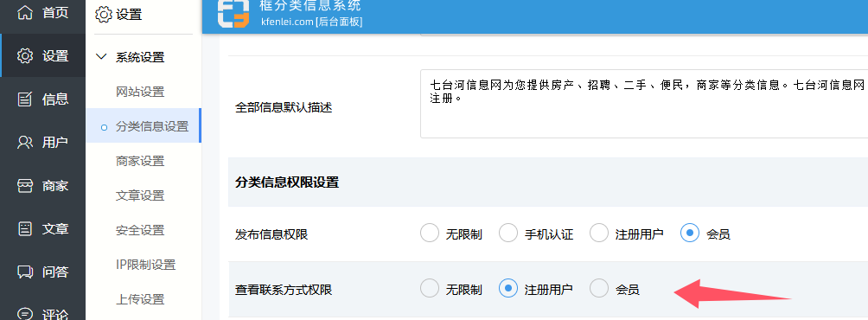Open 安全设置 submenu item

(140, 230)
